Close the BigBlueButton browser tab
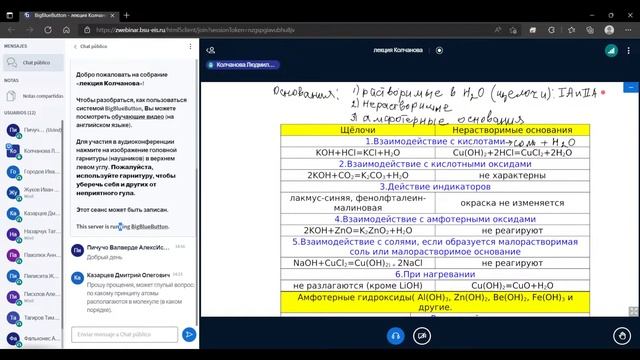640x360 pixels. coord(112,15)
